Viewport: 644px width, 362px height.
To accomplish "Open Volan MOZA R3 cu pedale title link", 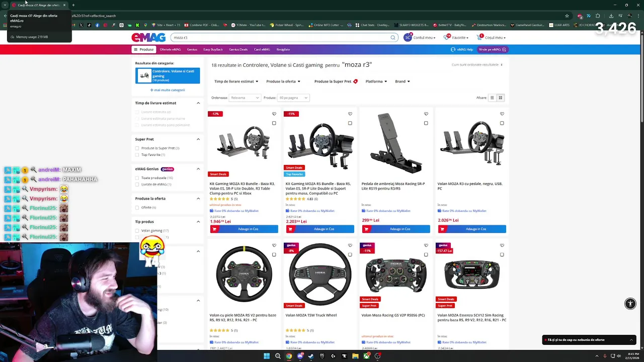I will [470, 186].
